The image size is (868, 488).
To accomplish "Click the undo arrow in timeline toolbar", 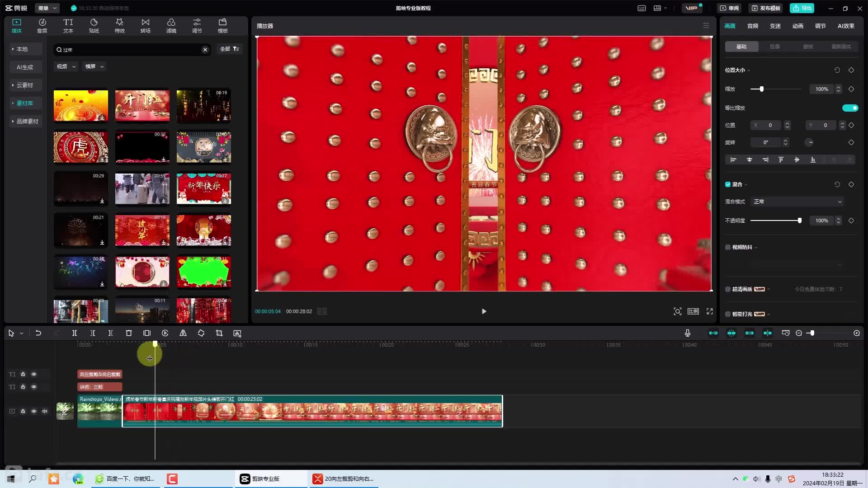I will 38,333.
